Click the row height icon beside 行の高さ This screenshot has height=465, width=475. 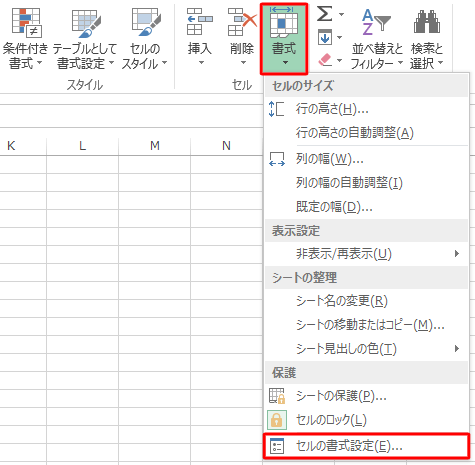click(276, 109)
